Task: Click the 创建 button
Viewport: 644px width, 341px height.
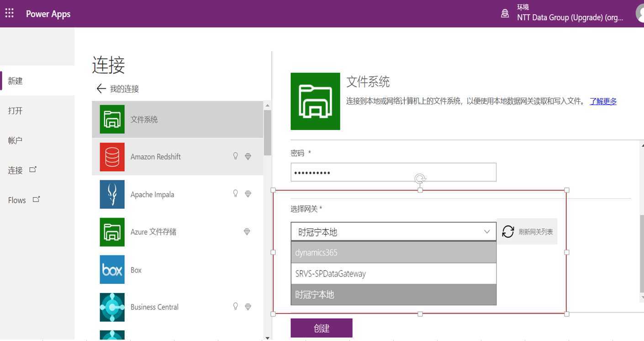Action: click(322, 328)
